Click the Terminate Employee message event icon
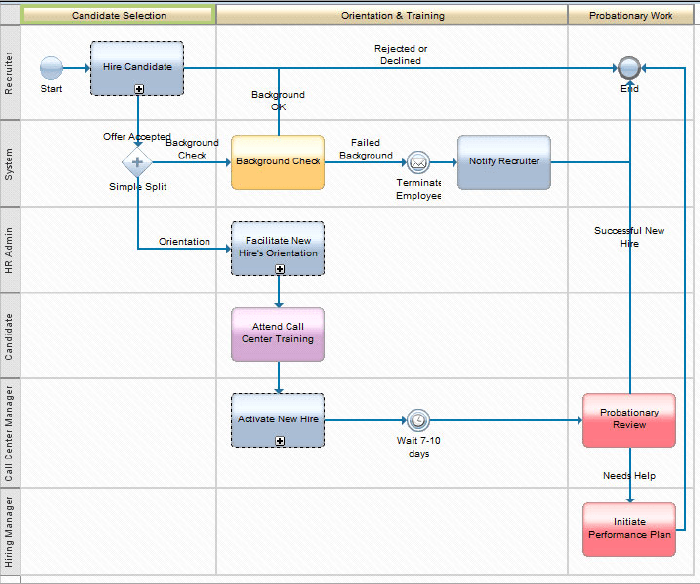 pyautogui.click(x=418, y=162)
